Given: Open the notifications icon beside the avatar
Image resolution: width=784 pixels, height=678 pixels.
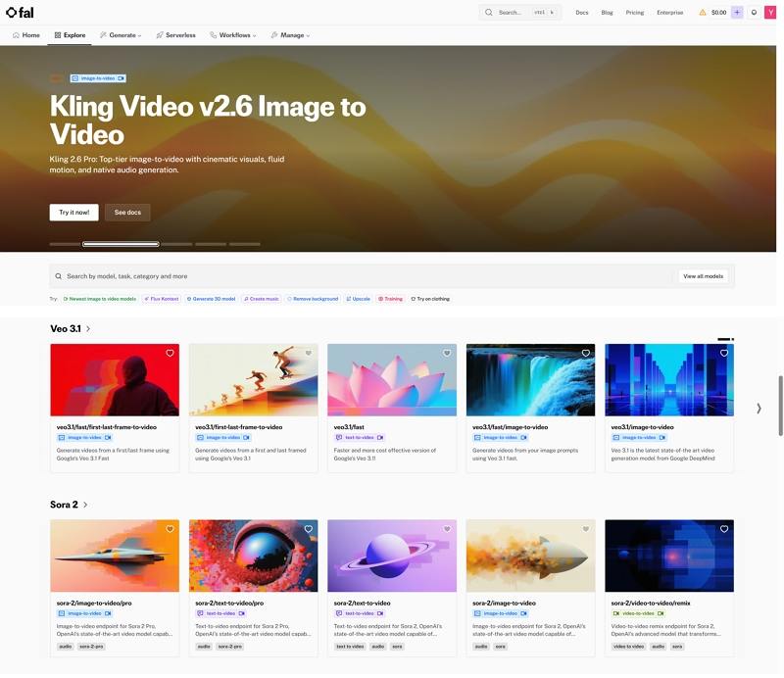Looking at the screenshot, I should point(754,13).
